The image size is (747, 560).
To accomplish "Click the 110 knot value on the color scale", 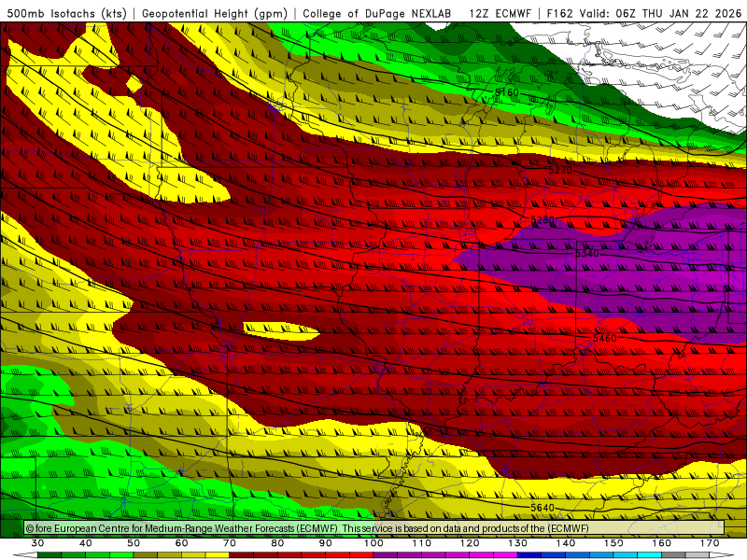I will point(422,543).
